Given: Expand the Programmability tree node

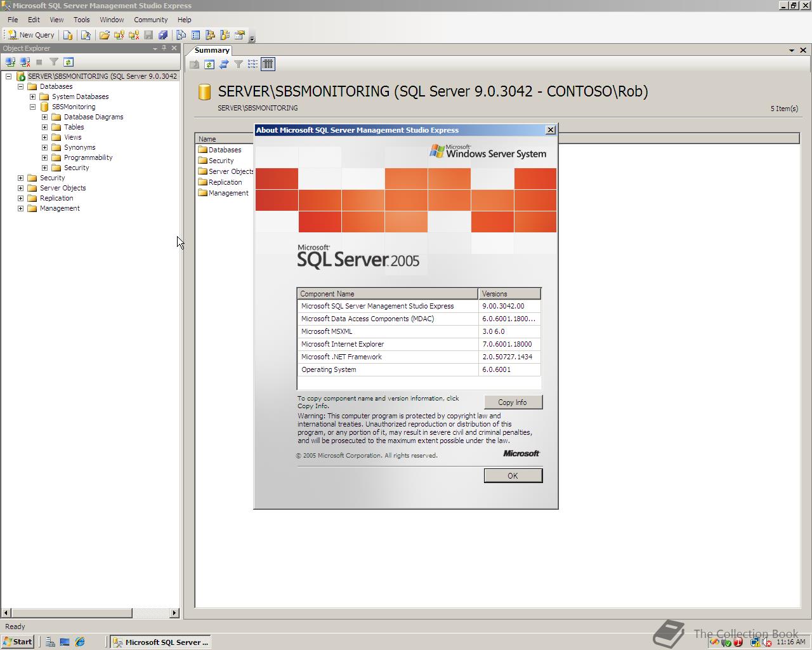Looking at the screenshot, I should tap(44, 157).
